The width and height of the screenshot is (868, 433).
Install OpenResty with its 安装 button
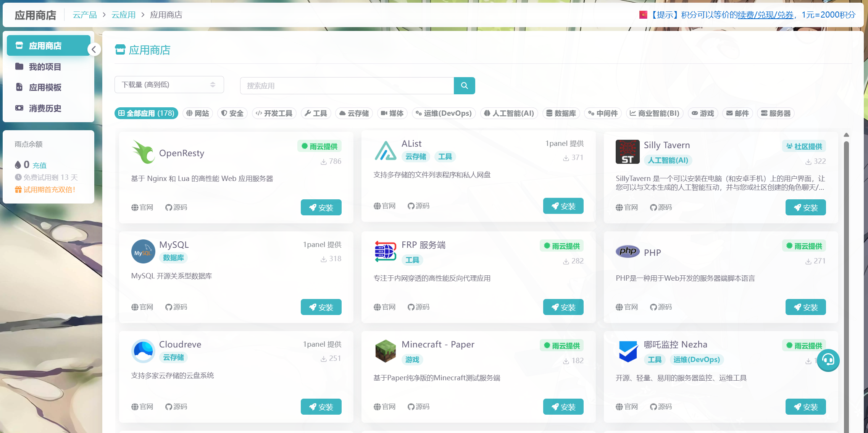(321, 207)
